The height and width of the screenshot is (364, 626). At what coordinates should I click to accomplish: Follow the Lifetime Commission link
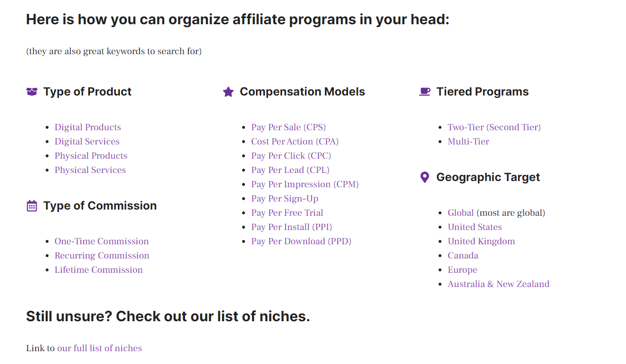pyautogui.click(x=98, y=270)
